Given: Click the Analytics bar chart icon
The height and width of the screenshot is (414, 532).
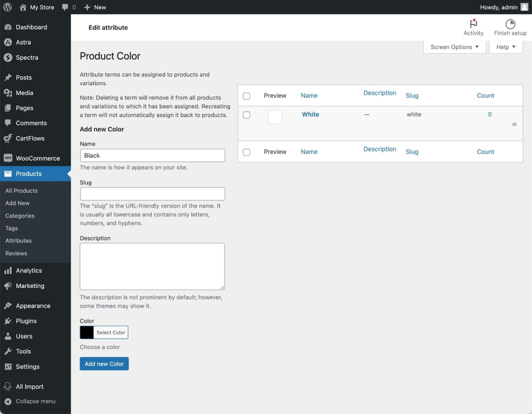Looking at the screenshot, I should (8, 270).
